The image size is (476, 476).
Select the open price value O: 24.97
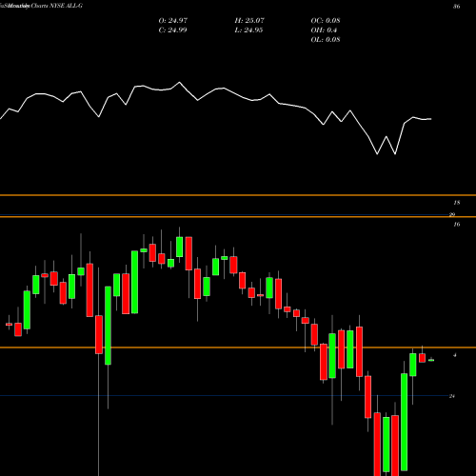tap(173, 21)
